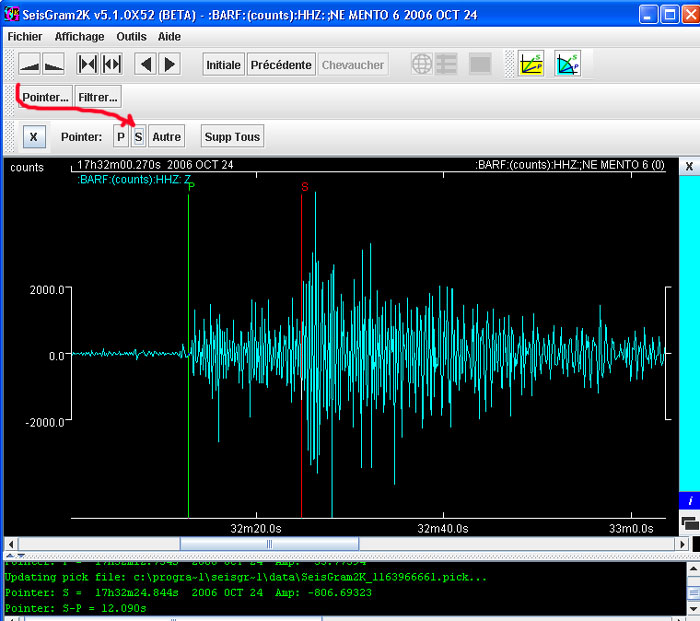Viewport: 700px width, 621px height.
Task: Click the amplitude increase ramp icon
Action: [x=30, y=65]
